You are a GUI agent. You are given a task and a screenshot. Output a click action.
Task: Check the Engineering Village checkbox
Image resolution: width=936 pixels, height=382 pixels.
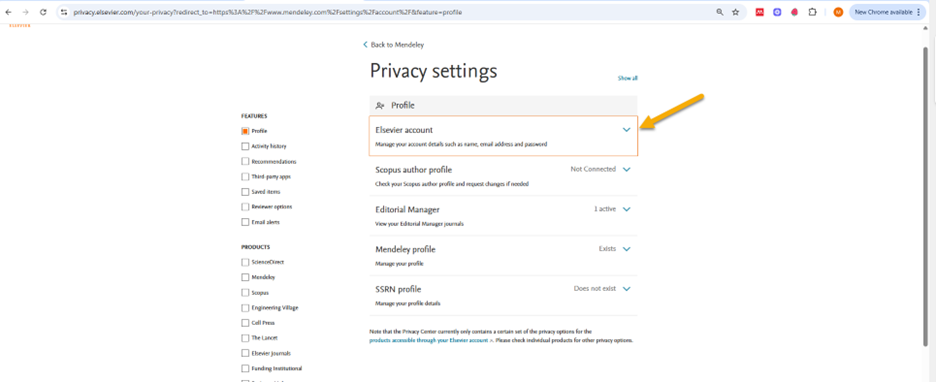[245, 308]
